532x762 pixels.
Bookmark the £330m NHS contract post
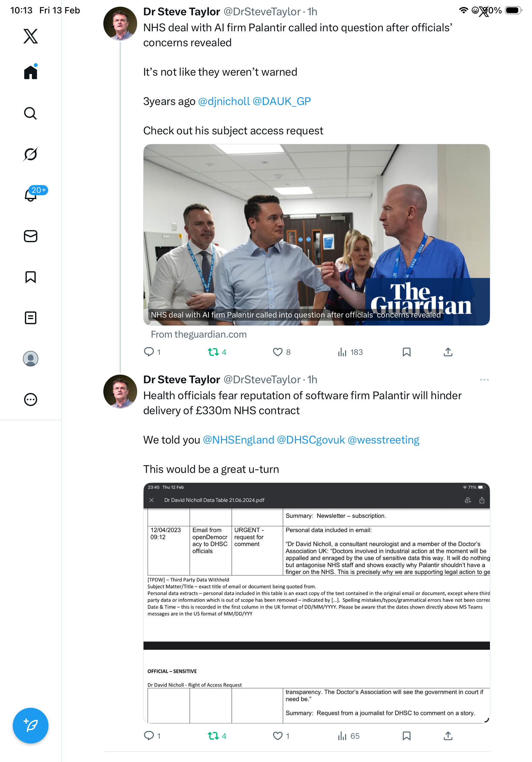[x=406, y=736]
